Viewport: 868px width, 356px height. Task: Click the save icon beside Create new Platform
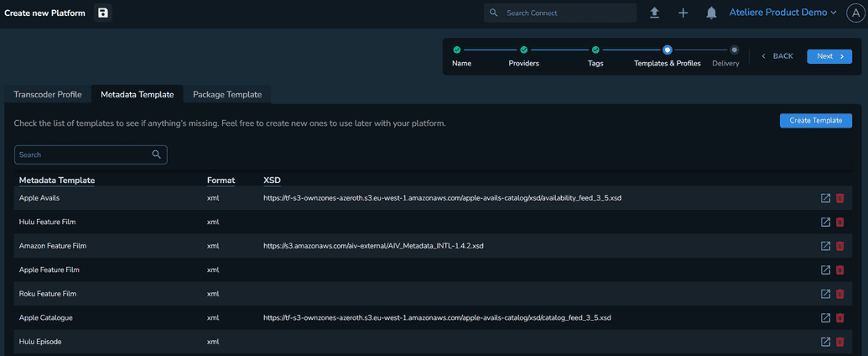pos(103,13)
